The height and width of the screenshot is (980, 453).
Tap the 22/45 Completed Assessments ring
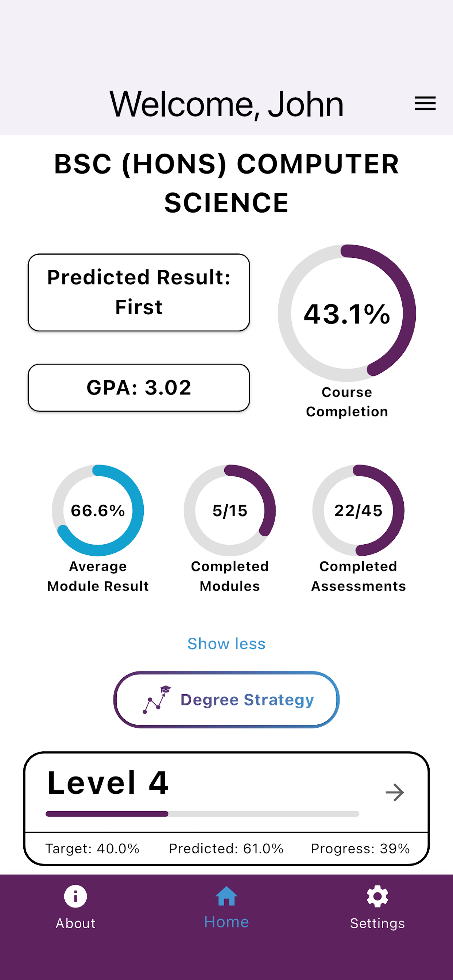coord(358,510)
